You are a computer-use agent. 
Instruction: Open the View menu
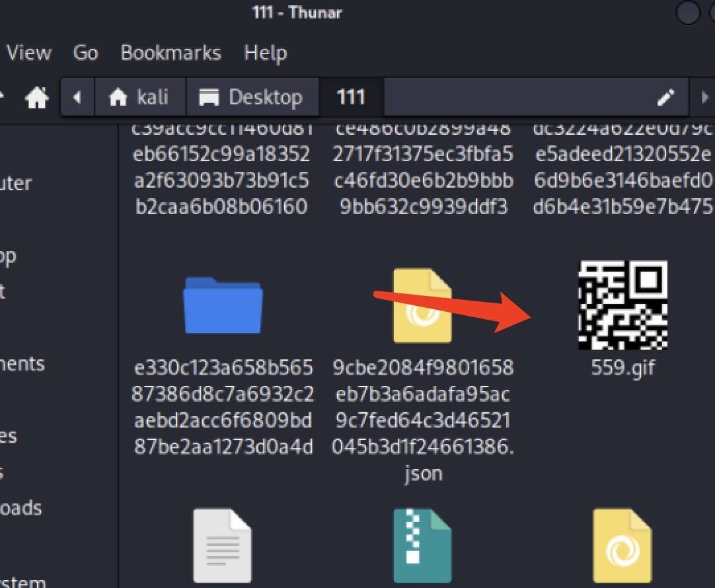(x=28, y=53)
